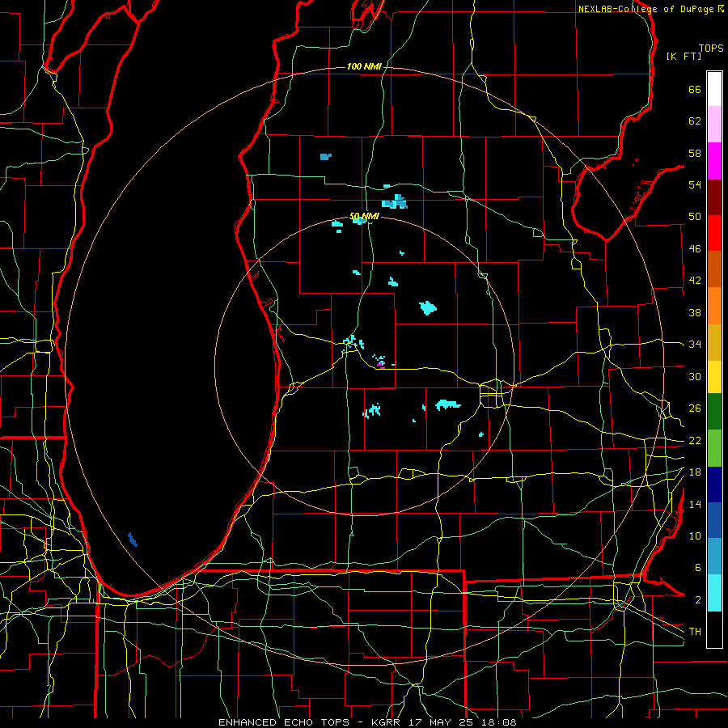The image size is (728, 728).
Task: Click the medium blue swatch between 10 and 14
Action: 714,520
